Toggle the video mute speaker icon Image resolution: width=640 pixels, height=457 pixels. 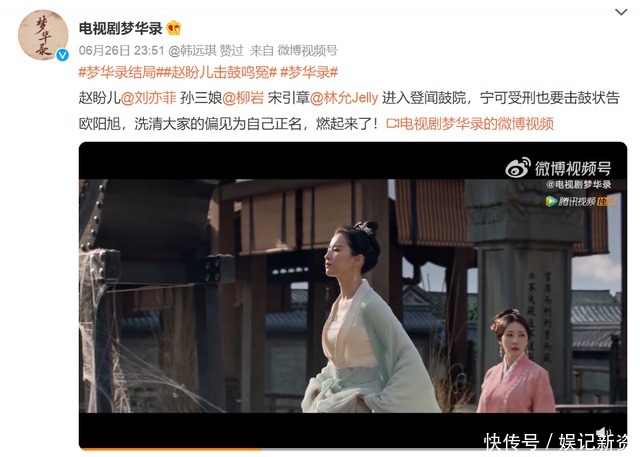click(604, 434)
